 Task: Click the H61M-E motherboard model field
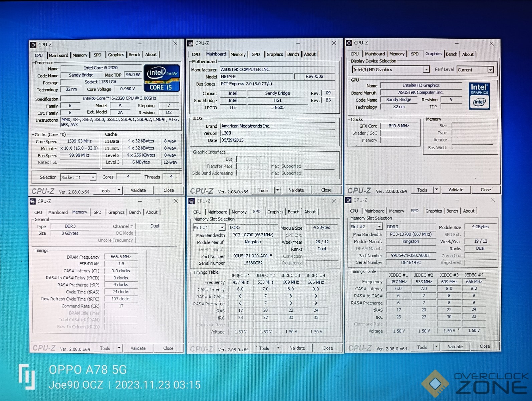[257, 77]
